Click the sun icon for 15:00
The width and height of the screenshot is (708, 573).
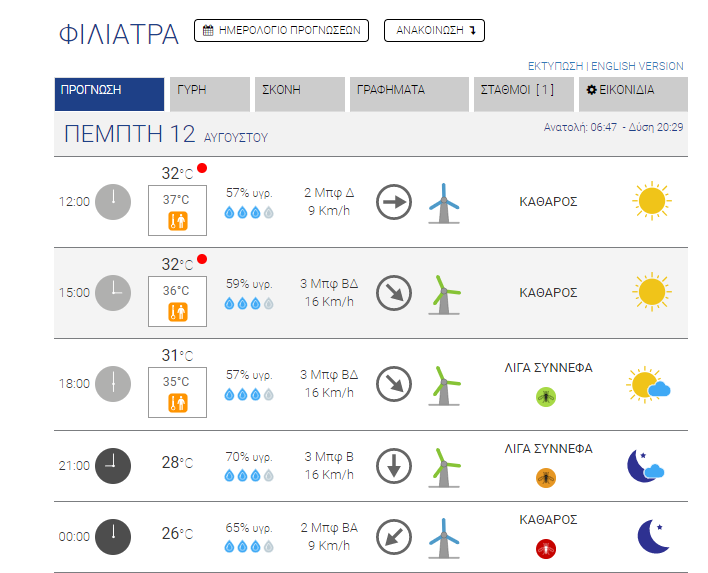(652, 292)
